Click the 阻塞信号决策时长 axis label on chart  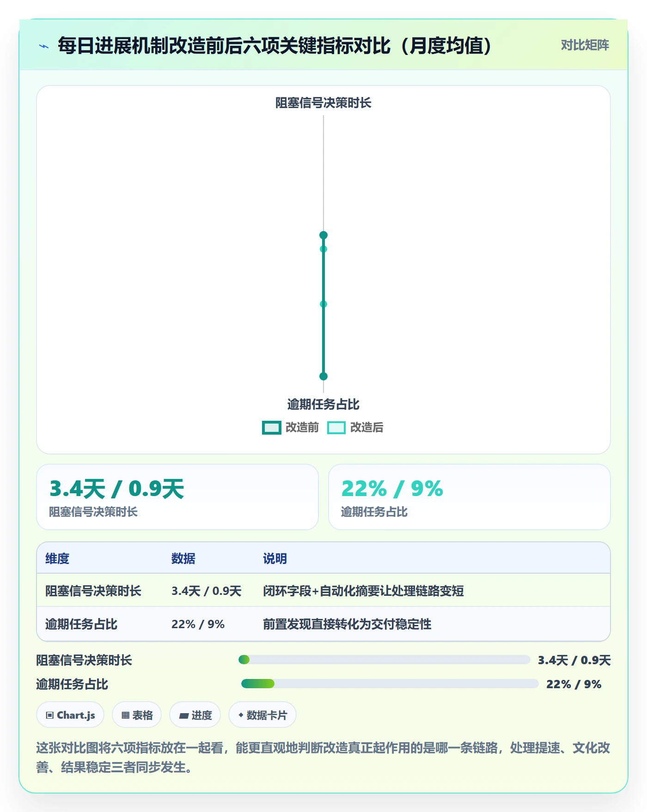coord(323,103)
